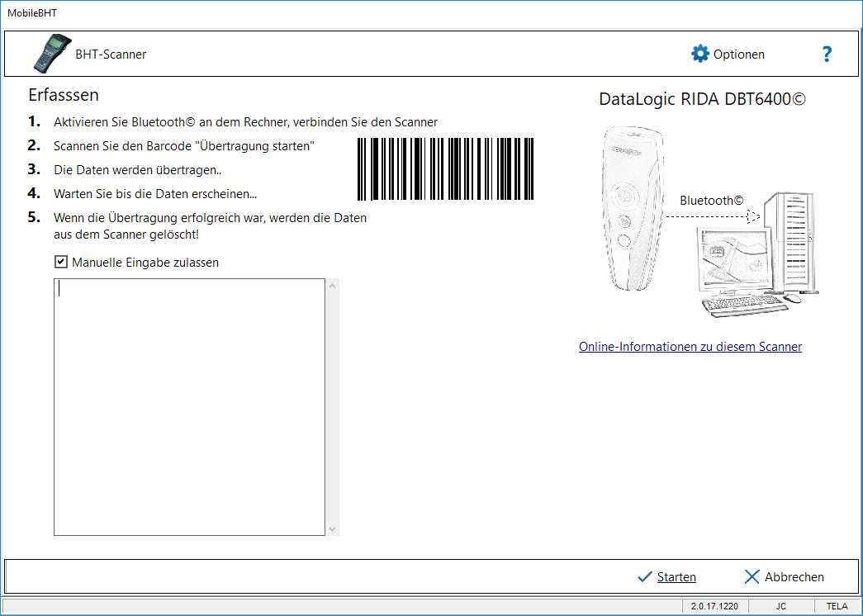Click step 1 text about activating Bluetooth

[x=245, y=122]
